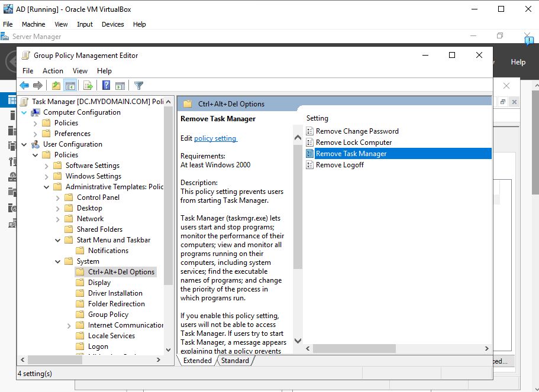Click the User Configuration node icon
The image size is (539, 392).
tap(35, 144)
